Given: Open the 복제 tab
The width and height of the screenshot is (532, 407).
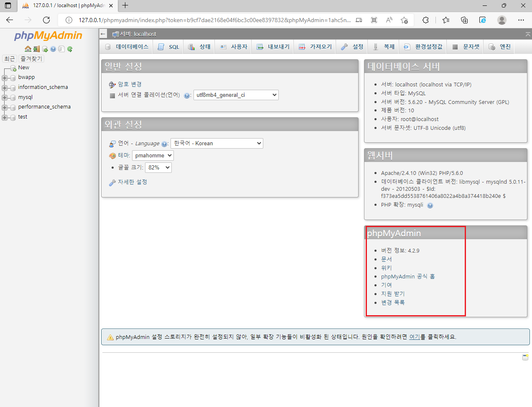Looking at the screenshot, I should [x=384, y=47].
